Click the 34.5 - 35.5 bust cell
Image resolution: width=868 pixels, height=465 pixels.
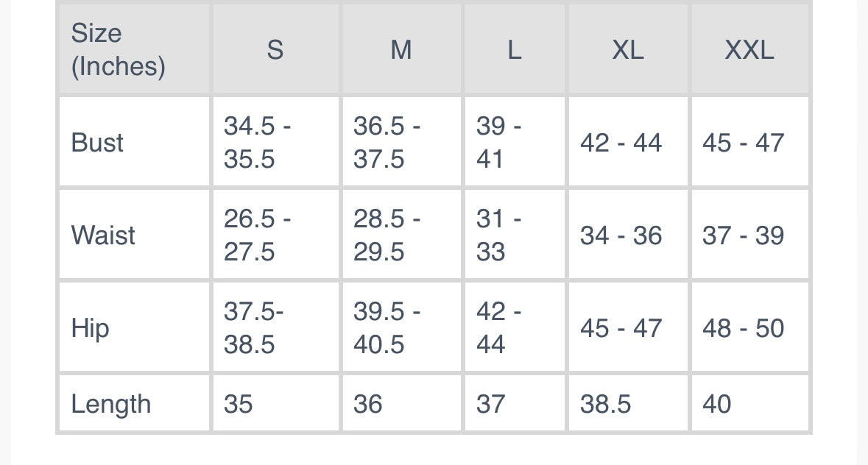pyautogui.click(x=258, y=143)
